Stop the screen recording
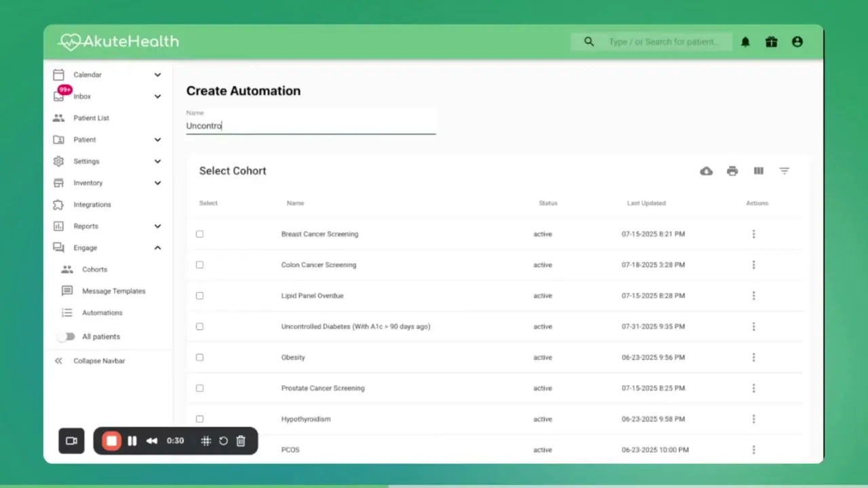 coord(112,441)
